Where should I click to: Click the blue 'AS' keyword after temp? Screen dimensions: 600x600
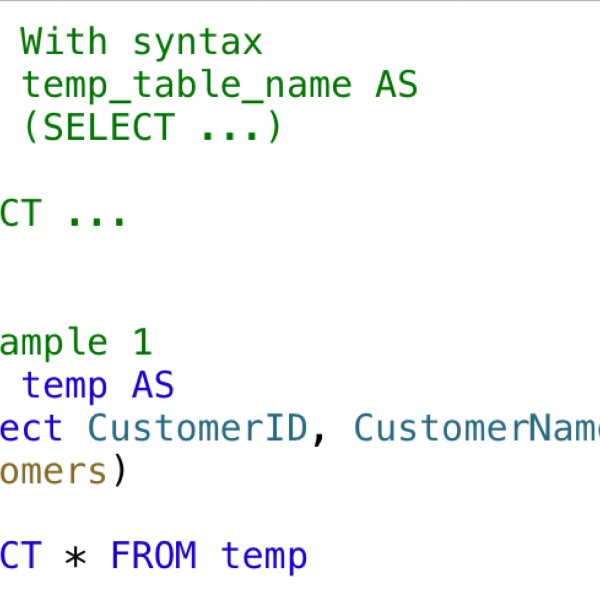(153, 385)
